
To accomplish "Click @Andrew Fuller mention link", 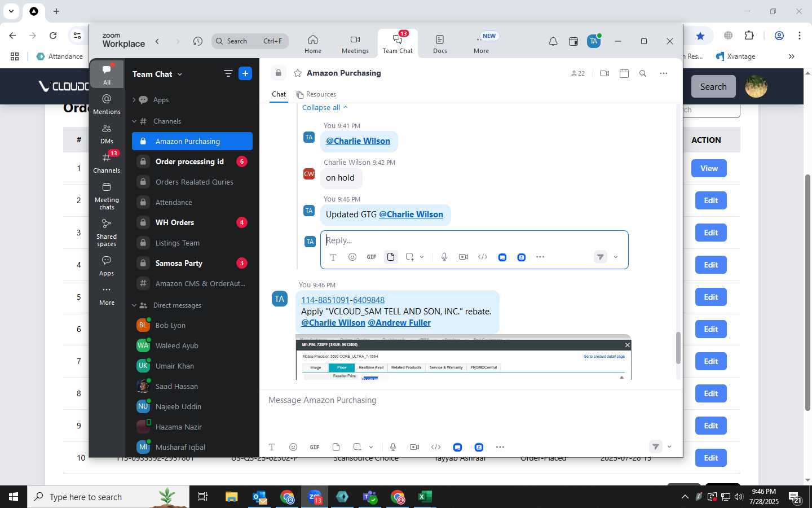I will point(399,323).
